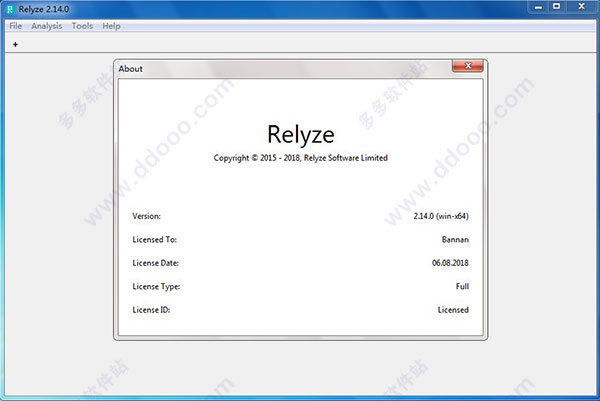Click the 'License ID:' label
This screenshot has height=401, width=600.
coord(151,310)
